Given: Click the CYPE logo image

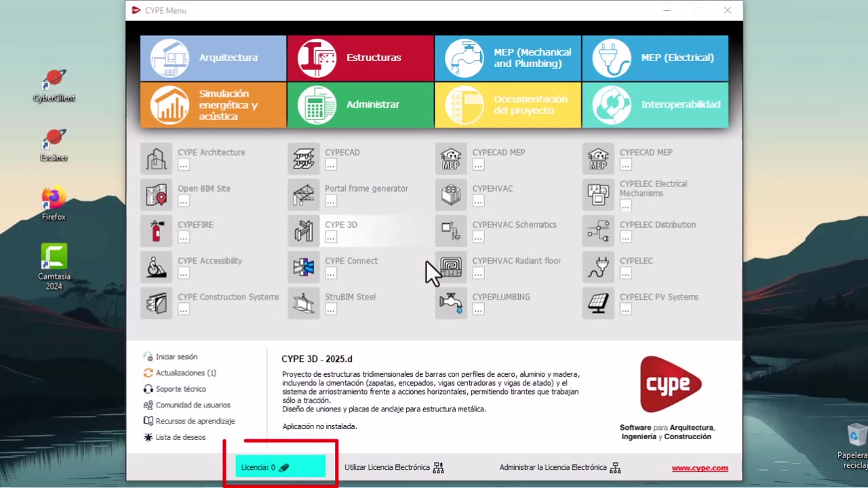Looking at the screenshot, I should (x=671, y=385).
